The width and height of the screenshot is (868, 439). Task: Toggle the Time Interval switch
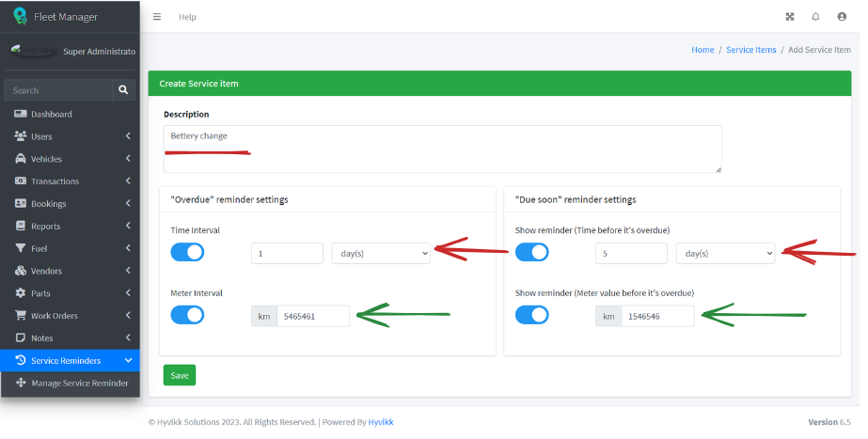click(x=188, y=253)
